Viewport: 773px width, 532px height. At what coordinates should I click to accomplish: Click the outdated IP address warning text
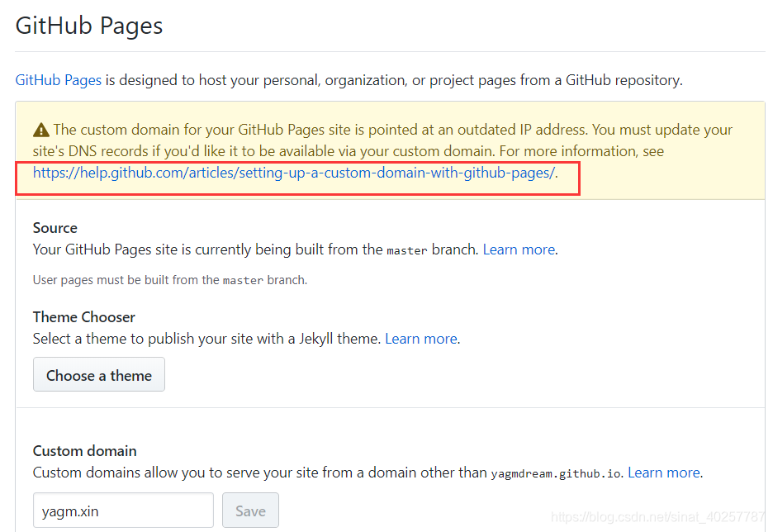[382, 140]
